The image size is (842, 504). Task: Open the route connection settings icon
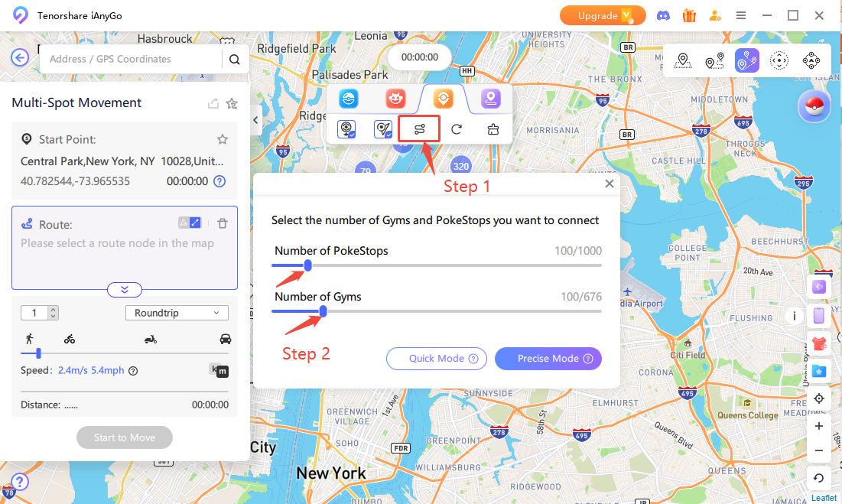[x=419, y=128]
